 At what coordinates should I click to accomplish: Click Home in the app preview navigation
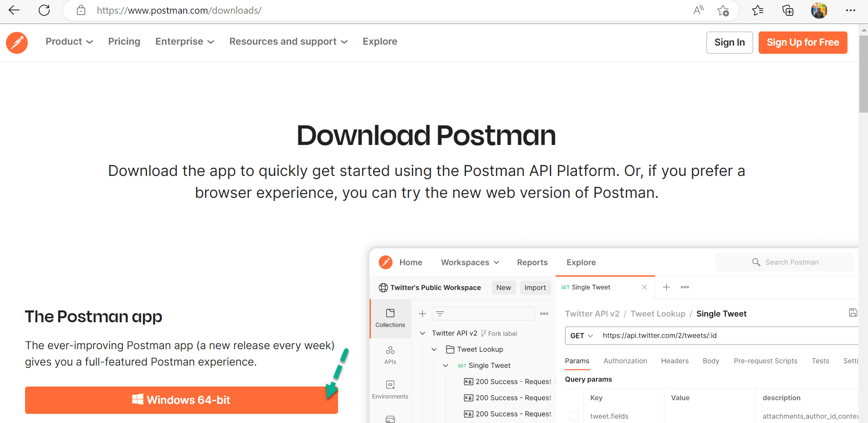click(411, 262)
